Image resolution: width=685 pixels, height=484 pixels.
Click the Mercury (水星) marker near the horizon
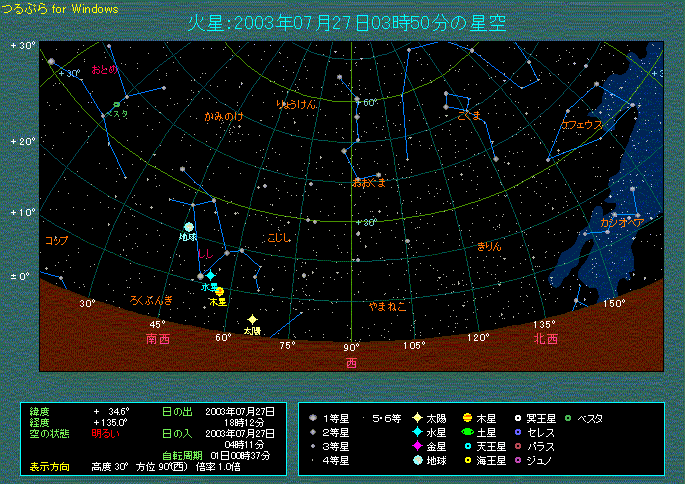(x=210, y=275)
